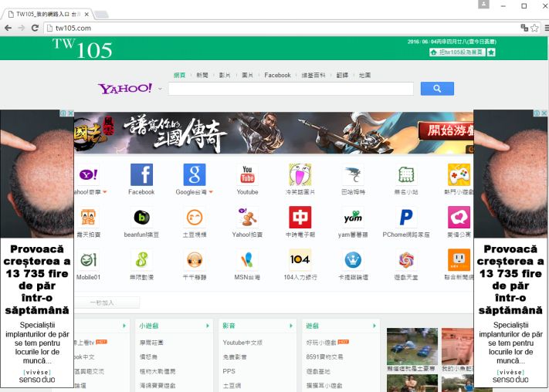The image size is (549, 392).
Task: Click the TW105 logo
Action: coord(83,49)
